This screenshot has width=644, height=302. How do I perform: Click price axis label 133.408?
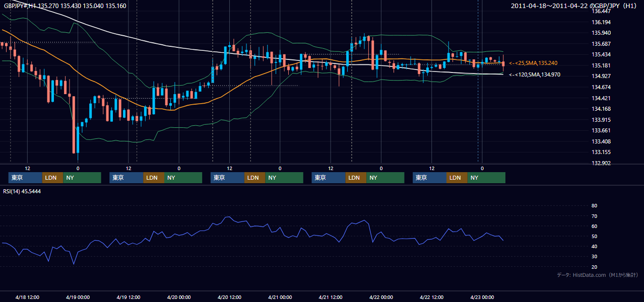click(x=602, y=141)
